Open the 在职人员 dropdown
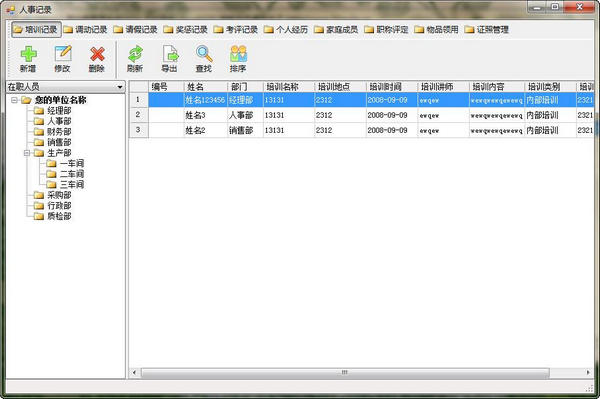600x399 pixels. [x=120, y=87]
